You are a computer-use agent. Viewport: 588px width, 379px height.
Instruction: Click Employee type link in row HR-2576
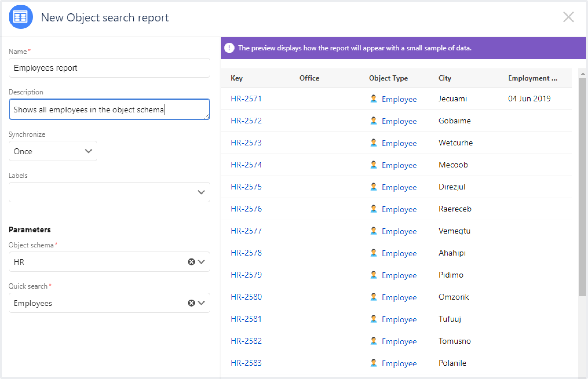coord(399,209)
